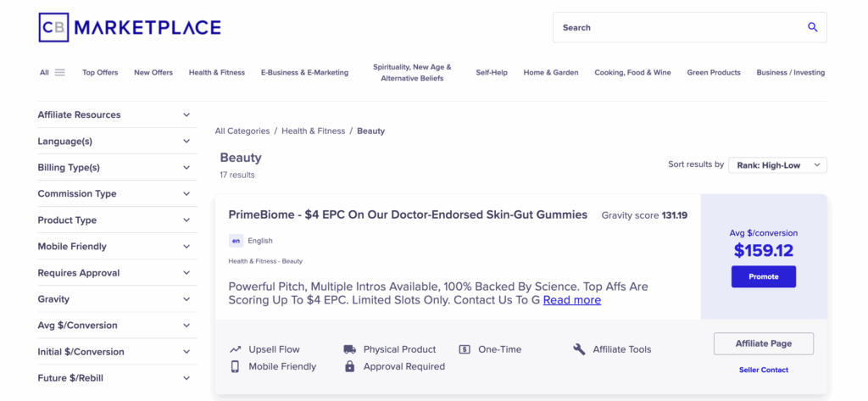Image resolution: width=868 pixels, height=401 pixels.
Task: Open the Top Offers menu item
Action: 100,73
